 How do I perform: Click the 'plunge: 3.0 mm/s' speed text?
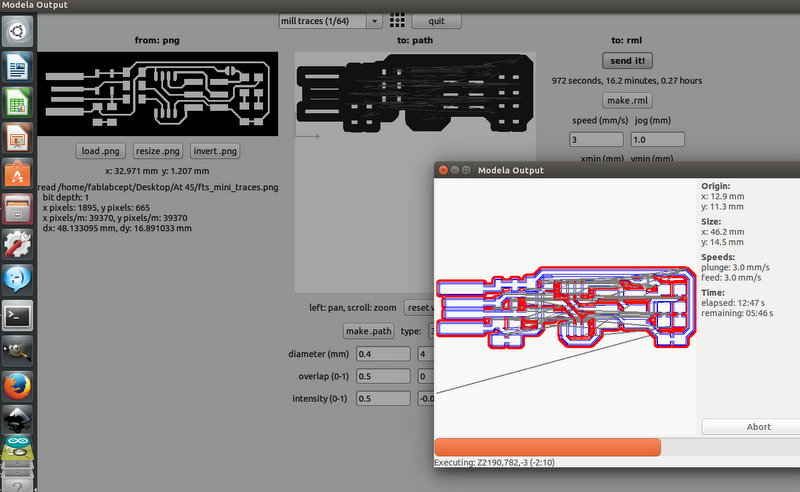735,267
